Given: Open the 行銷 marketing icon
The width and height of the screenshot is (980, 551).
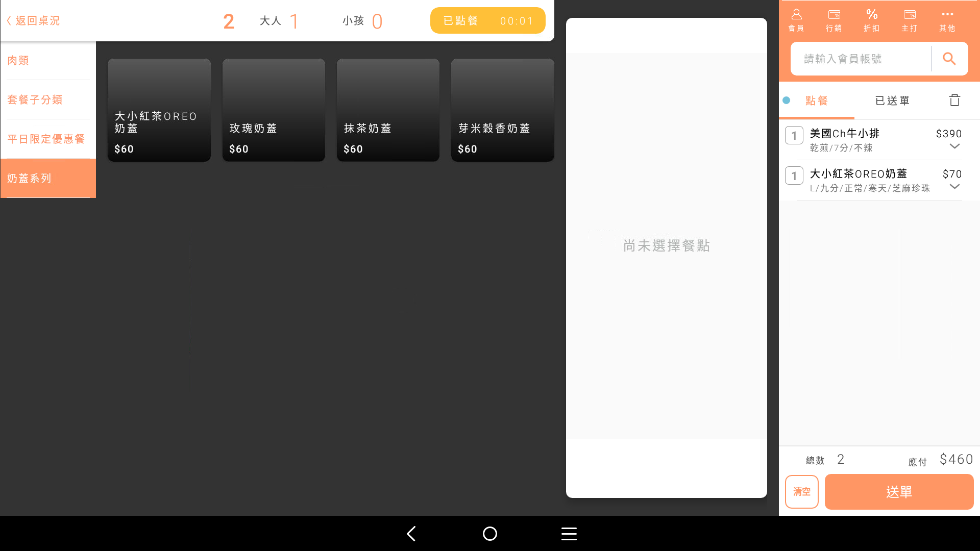Looking at the screenshot, I should [834, 20].
